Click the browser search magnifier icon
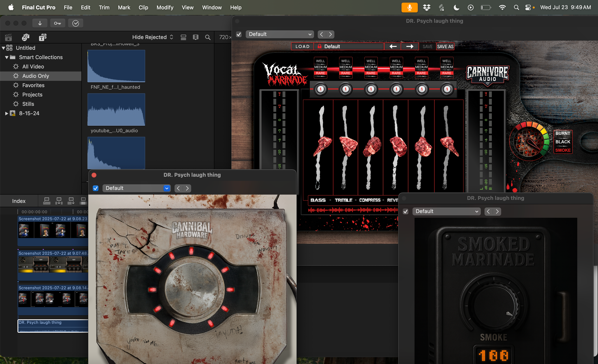Screen dimensions: 598x364 click(x=208, y=37)
